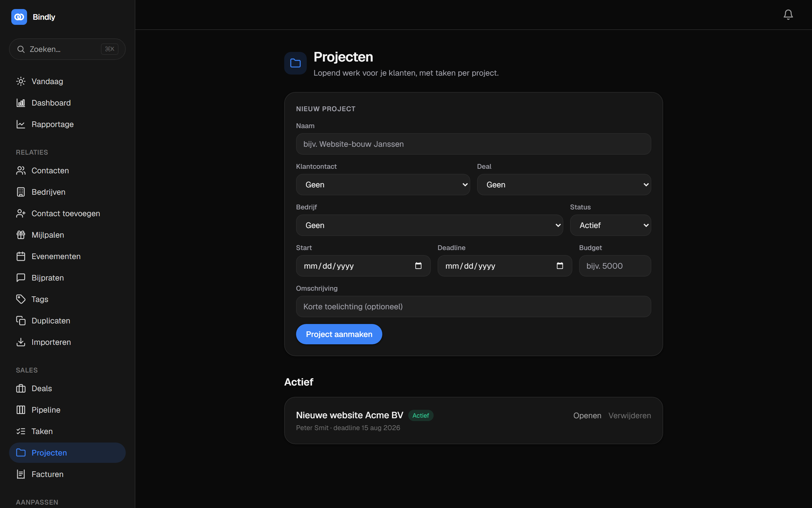812x508 pixels.
Task: Open the Deal dropdown
Action: pyautogui.click(x=564, y=185)
